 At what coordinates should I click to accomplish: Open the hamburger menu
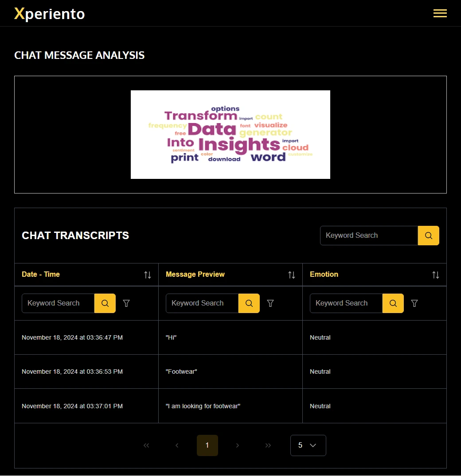tap(440, 13)
